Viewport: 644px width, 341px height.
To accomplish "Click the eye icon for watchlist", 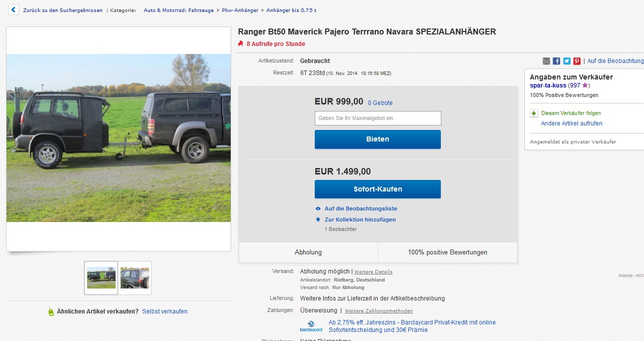I will [318, 208].
